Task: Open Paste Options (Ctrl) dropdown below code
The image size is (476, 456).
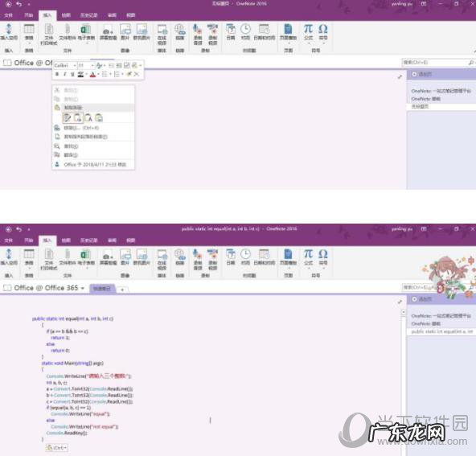Action: click(x=56, y=447)
